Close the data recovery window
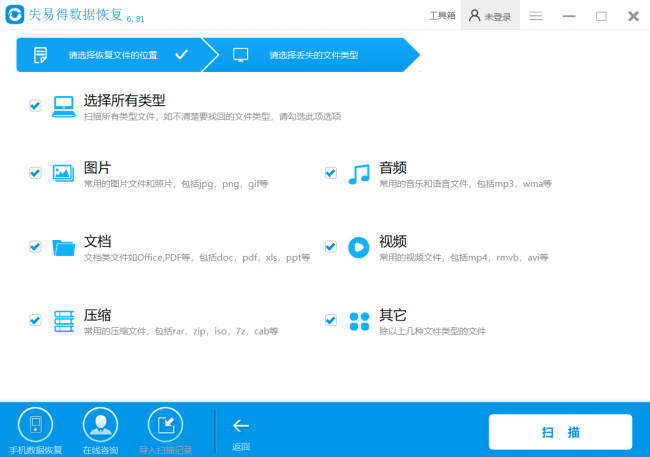The width and height of the screenshot is (650, 457). 633,16
